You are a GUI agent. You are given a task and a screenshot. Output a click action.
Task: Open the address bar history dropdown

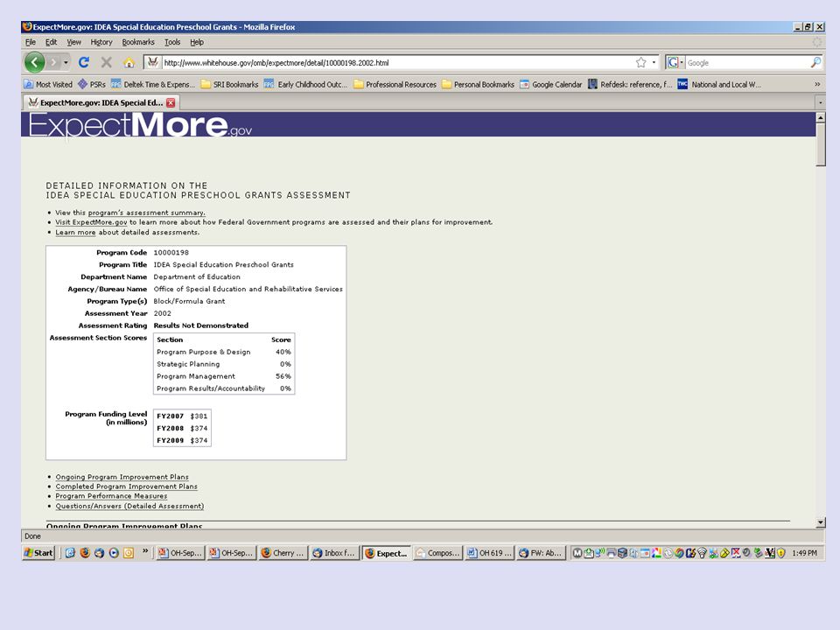pyautogui.click(x=654, y=63)
